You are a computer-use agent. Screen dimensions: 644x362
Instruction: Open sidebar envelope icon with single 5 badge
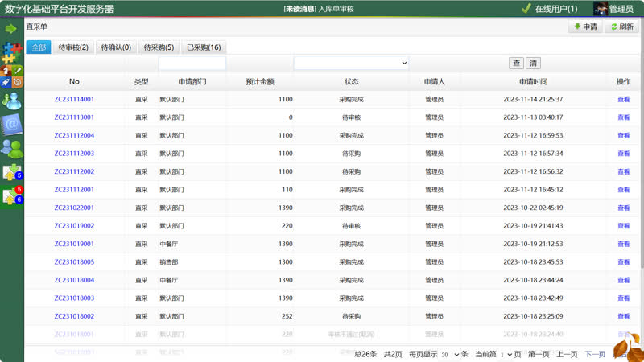click(11, 172)
